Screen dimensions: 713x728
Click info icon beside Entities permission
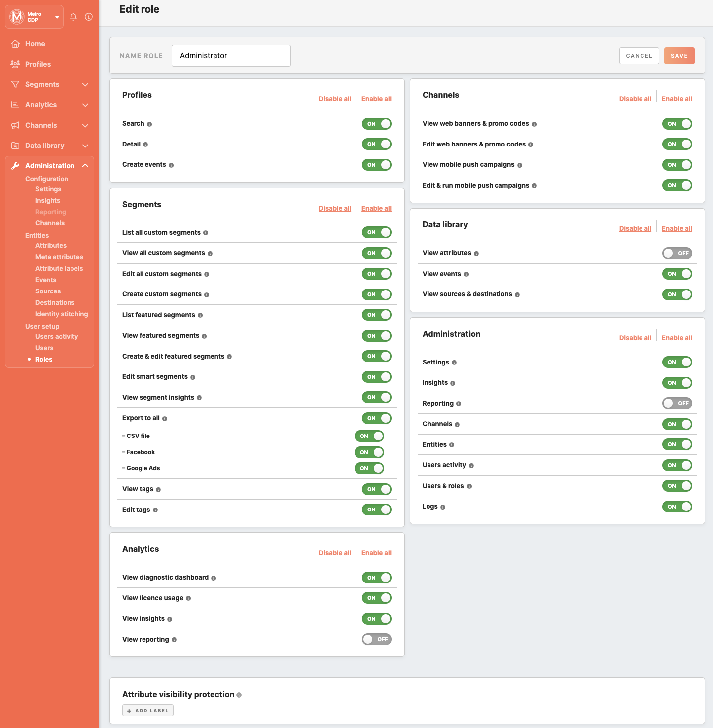click(x=452, y=445)
